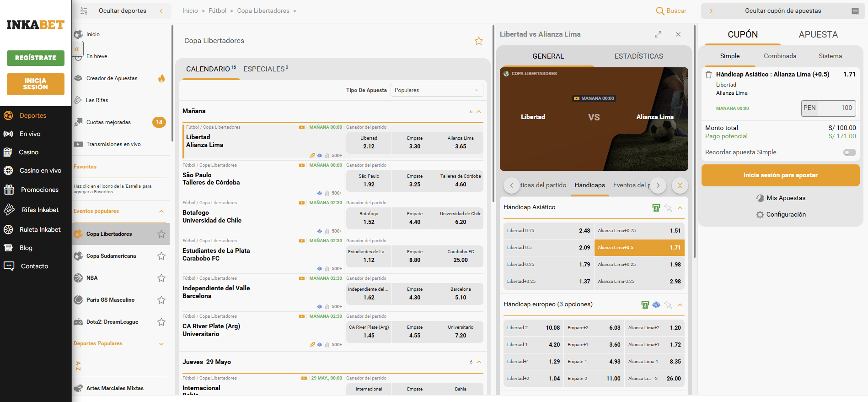Collapse the sidebar with double-arrow button
This screenshot has width=868, height=402.
[77, 49]
